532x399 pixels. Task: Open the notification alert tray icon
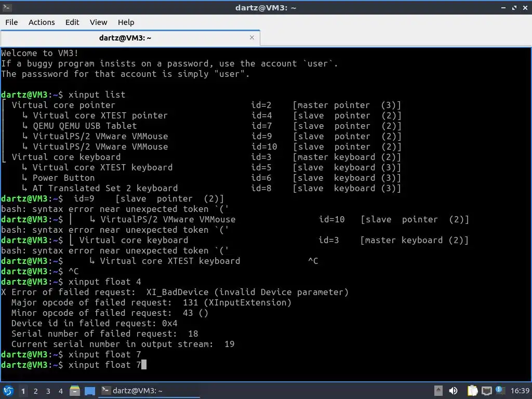tap(499, 390)
